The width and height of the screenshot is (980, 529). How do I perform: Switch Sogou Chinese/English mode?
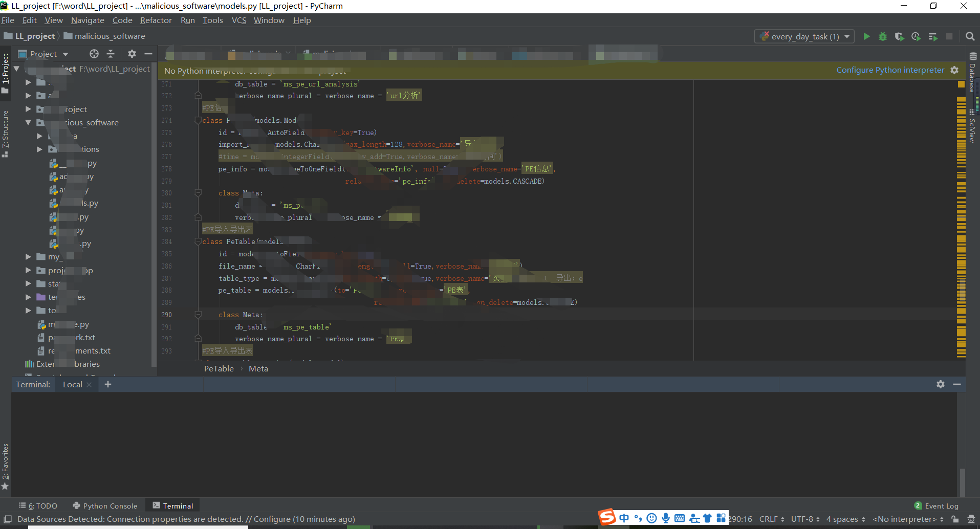[624, 518]
